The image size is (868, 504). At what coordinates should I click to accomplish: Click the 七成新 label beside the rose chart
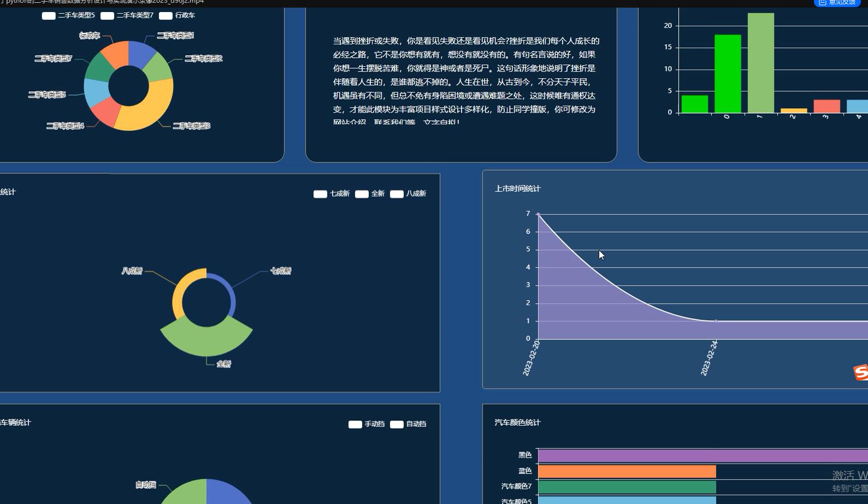pos(281,271)
